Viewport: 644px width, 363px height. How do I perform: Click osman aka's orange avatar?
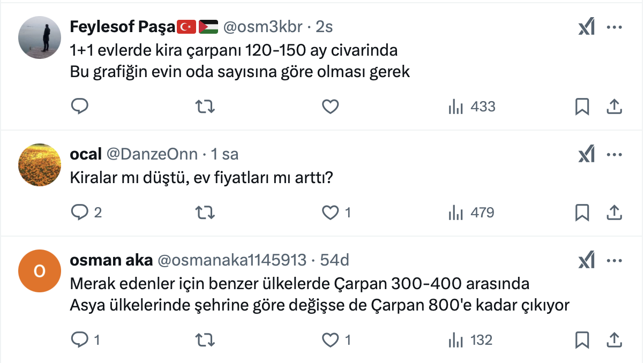click(40, 271)
